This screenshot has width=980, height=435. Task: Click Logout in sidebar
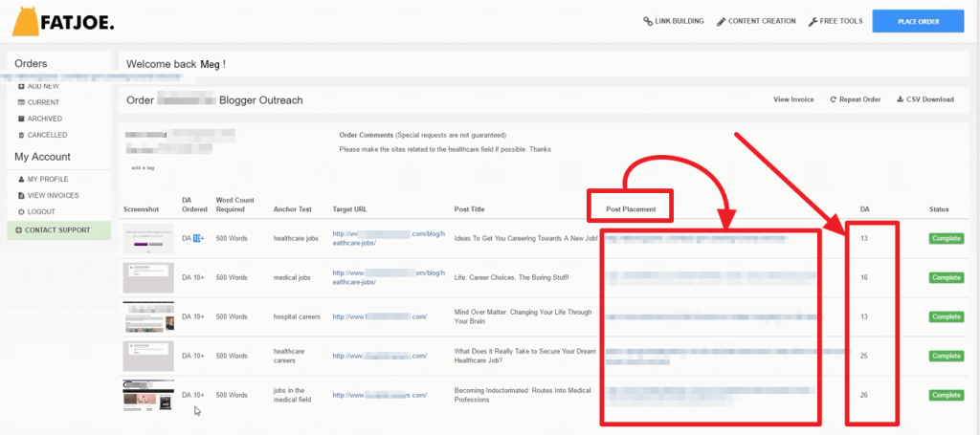point(37,211)
